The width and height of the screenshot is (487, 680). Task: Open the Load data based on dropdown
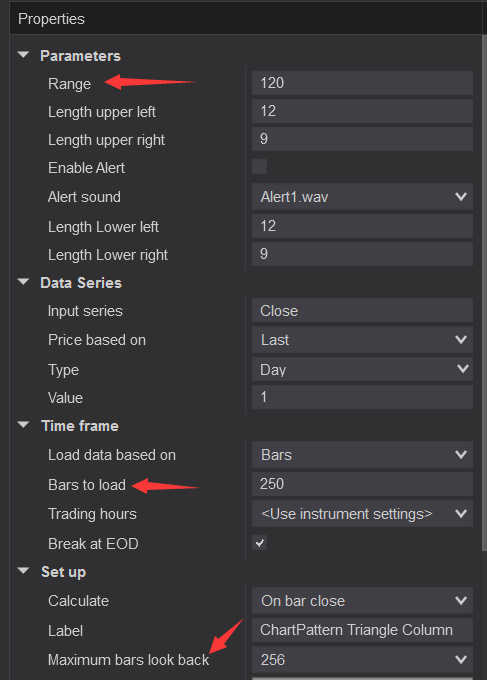point(362,454)
